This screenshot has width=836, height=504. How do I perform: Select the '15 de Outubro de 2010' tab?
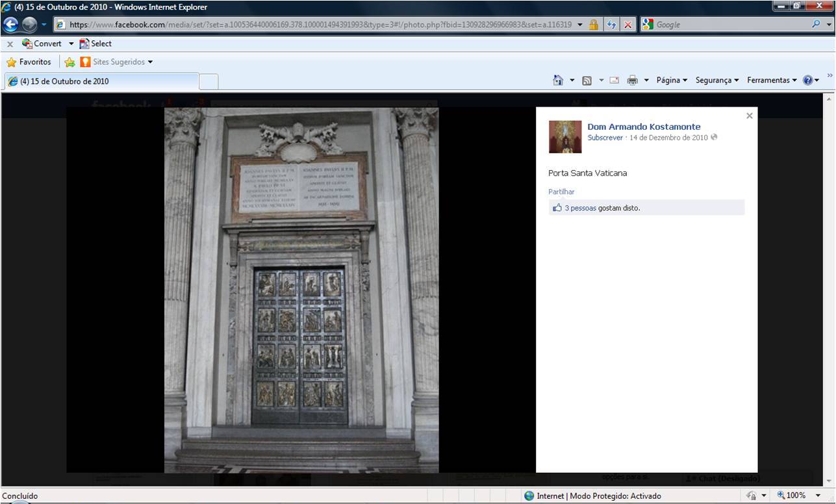click(101, 81)
